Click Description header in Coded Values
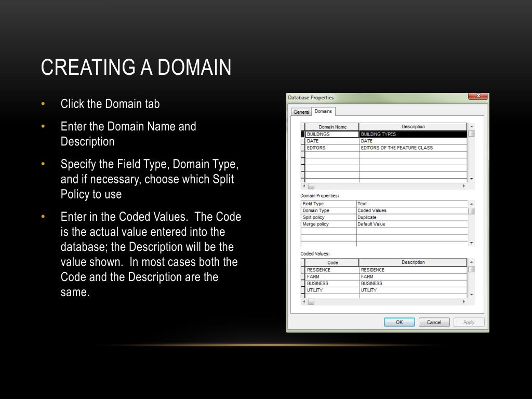Image resolution: width=532 pixels, height=399 pixels. pyautogui.click(x=413, y=262)
